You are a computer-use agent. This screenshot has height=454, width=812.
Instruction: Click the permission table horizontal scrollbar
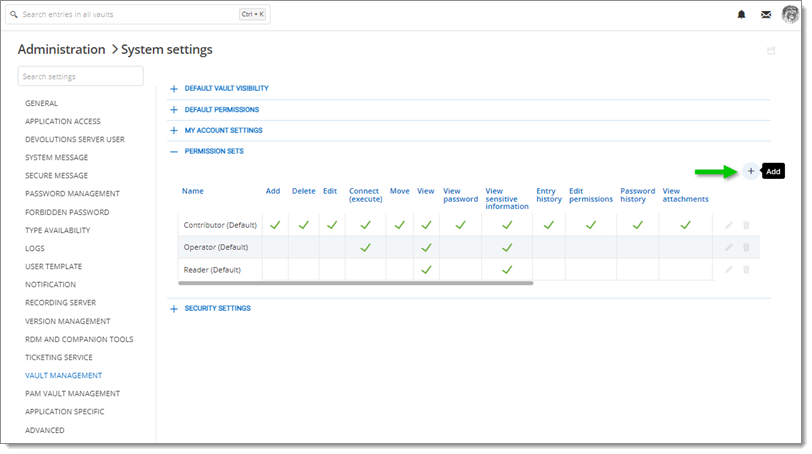point(355,283)
